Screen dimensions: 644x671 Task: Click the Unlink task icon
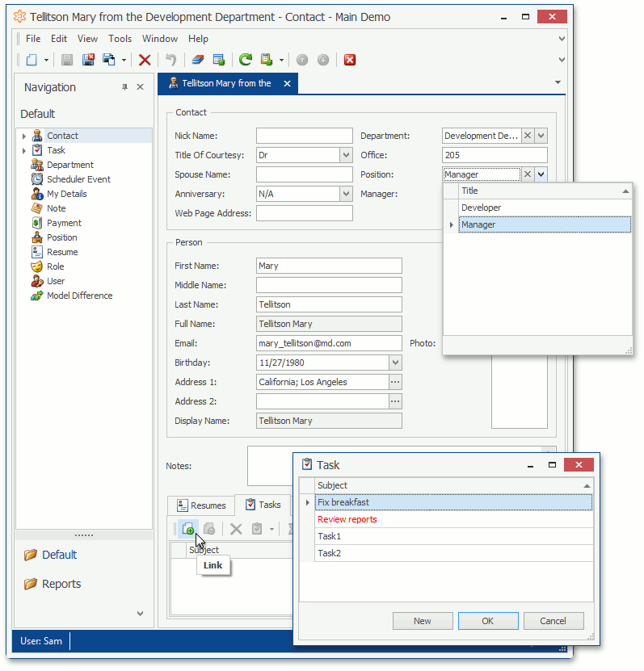coord(209,530)
